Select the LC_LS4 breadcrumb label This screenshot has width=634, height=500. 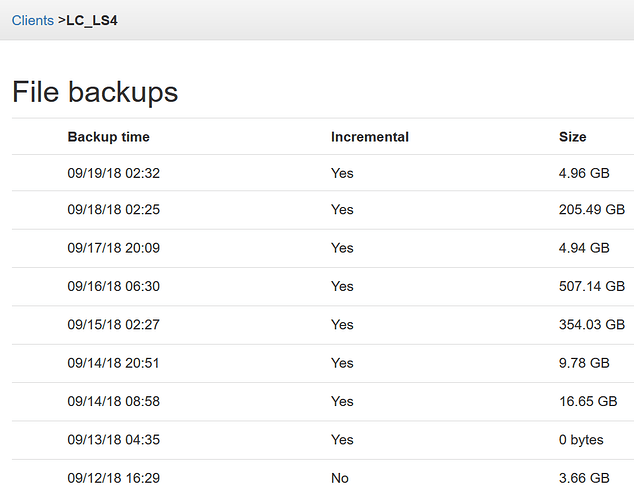pyautogui.click(x=92, y=20)
